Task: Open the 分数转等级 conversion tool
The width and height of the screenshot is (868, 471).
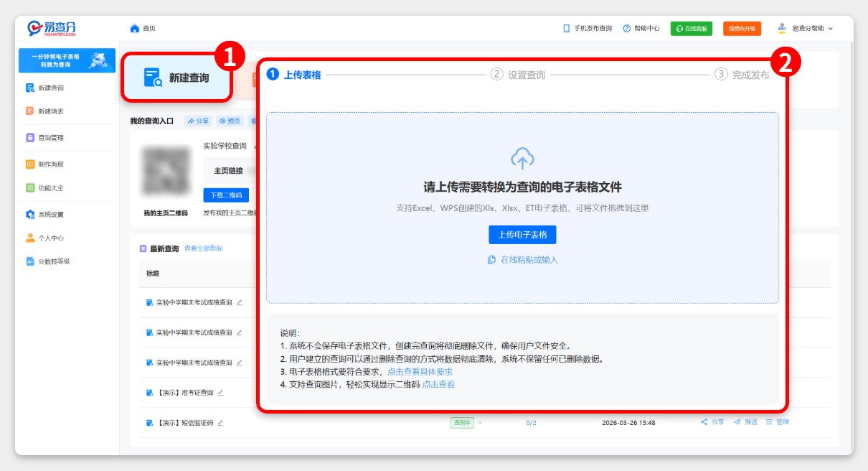Action: [47, 262]
